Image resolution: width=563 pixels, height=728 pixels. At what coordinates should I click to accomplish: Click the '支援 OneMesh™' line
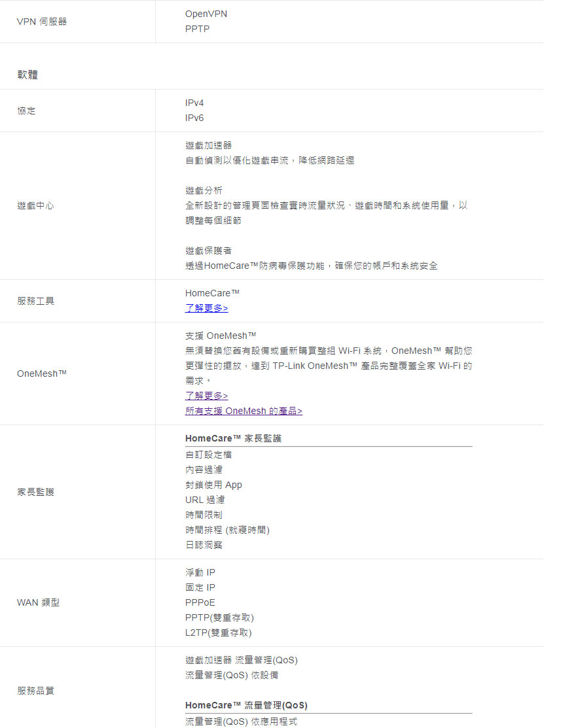(221, 336)
